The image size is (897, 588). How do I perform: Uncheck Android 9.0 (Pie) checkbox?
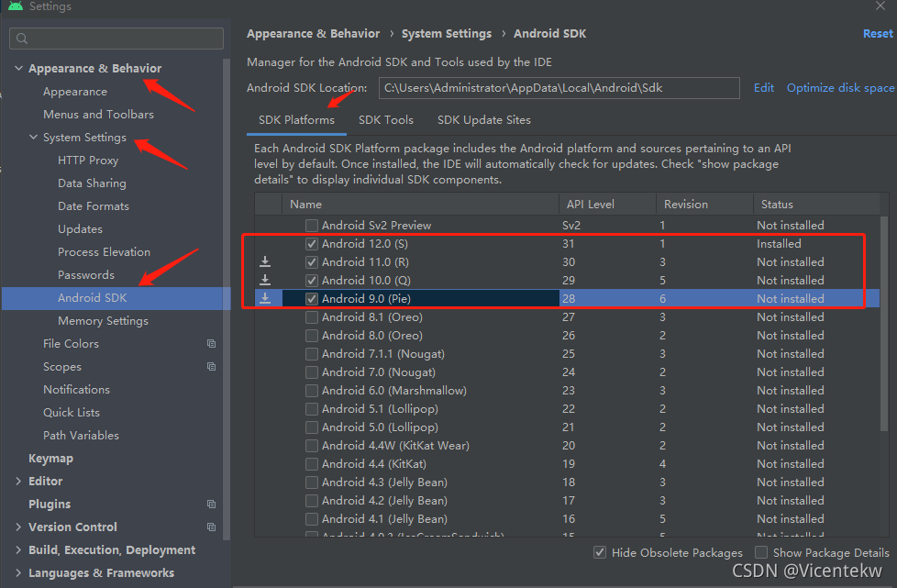pyautogui.click(x=311, y=298)
